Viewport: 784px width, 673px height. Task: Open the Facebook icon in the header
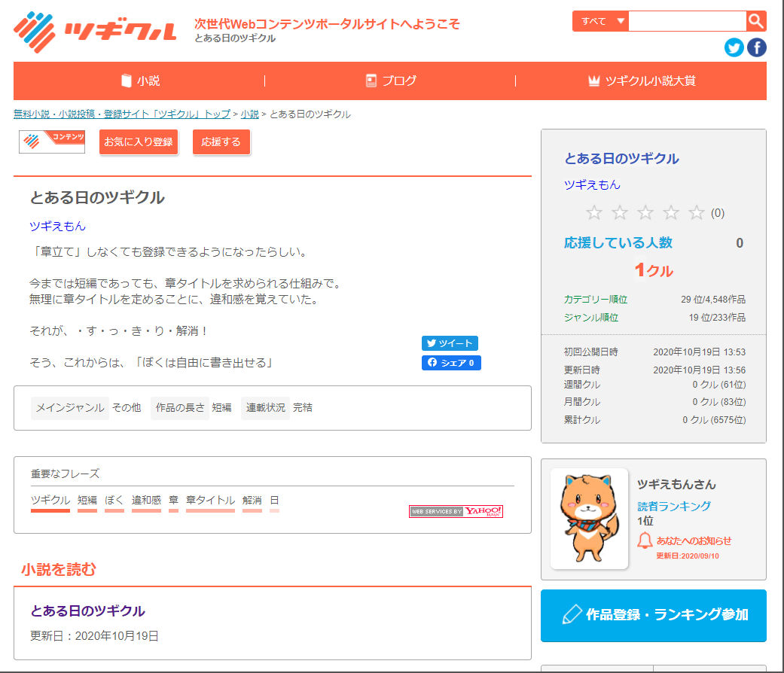[756, 47]
